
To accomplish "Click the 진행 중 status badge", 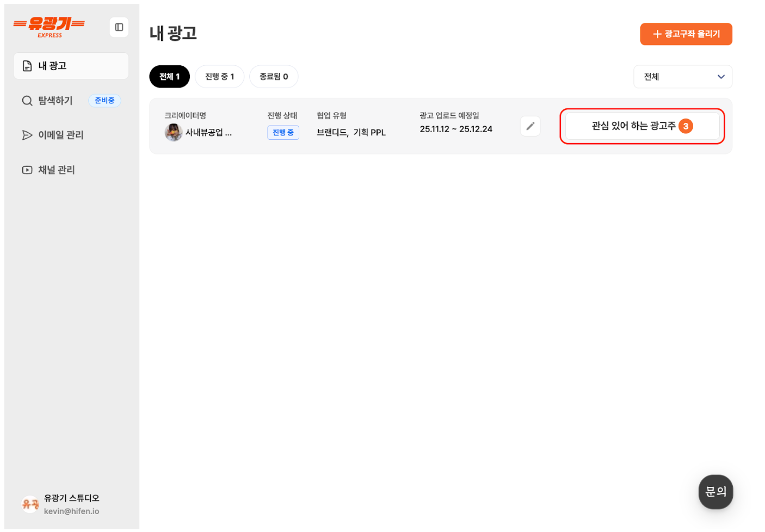I will 283,132.
